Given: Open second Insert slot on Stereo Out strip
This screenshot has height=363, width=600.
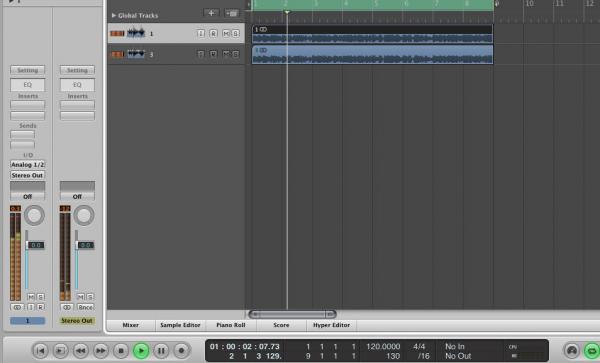Looking at the screenshot, I should [77, 116].
